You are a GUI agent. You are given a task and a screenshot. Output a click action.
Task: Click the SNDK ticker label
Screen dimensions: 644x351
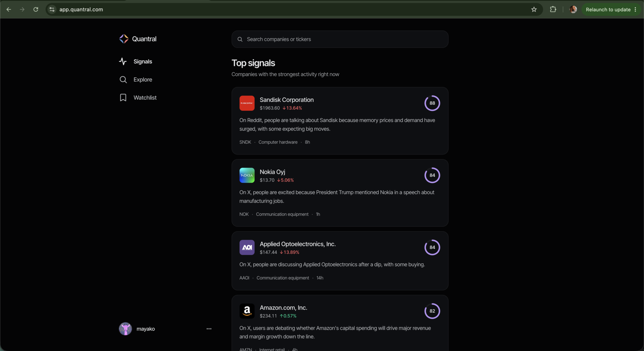[x=245, y=142]
